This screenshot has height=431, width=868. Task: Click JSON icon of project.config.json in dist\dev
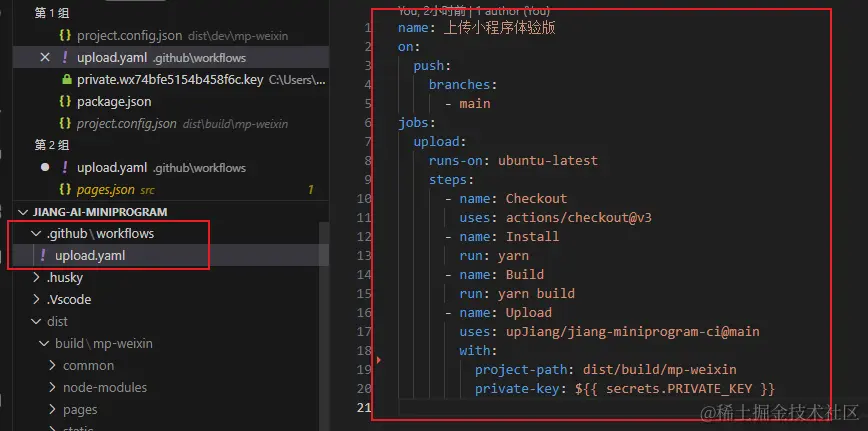(x=65, y=36)
